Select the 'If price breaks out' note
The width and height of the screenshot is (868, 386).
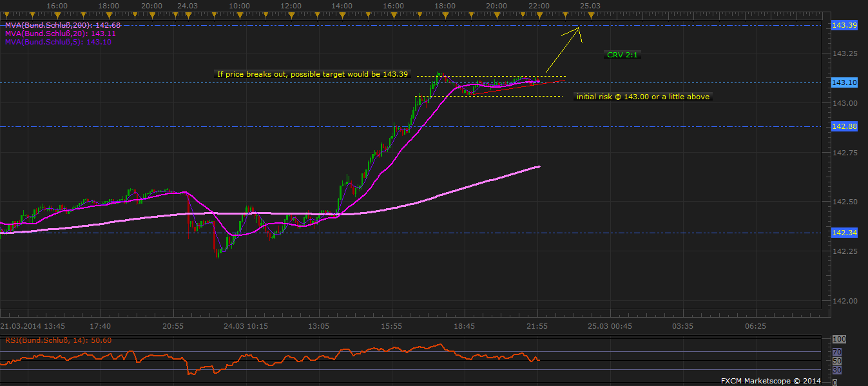(313, 74)
